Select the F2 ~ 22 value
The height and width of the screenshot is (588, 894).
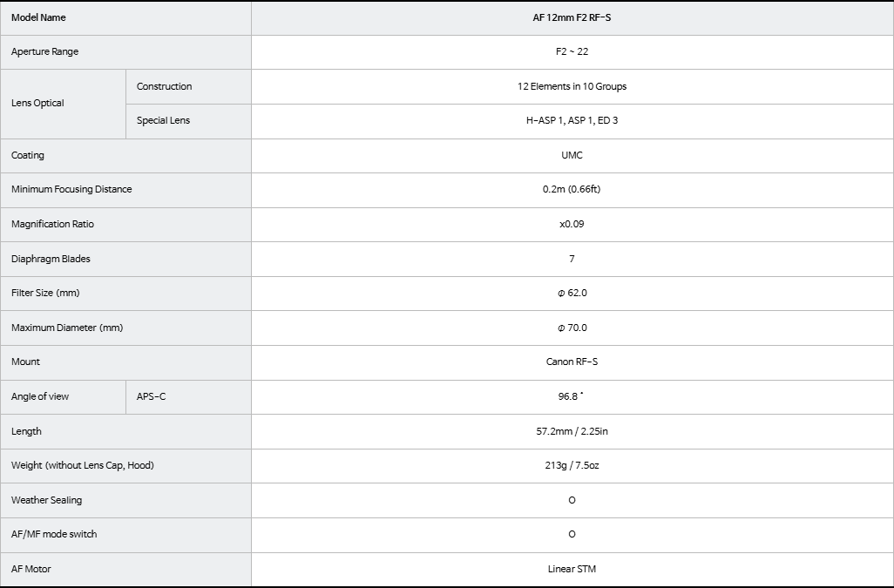coord(572,52)
